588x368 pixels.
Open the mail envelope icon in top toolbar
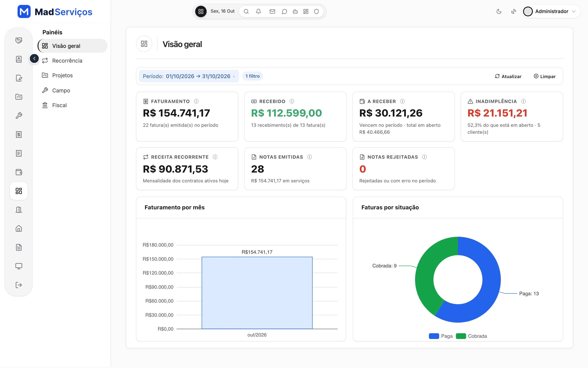pyautogui.click(x=272, y=11)
